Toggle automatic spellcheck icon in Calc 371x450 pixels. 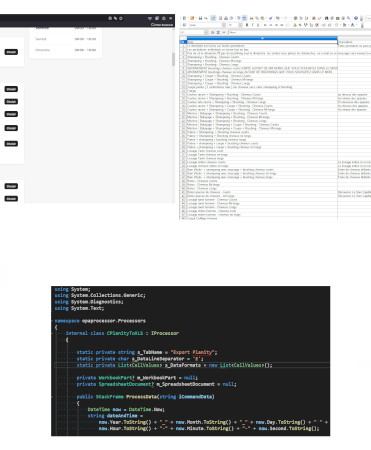244,18
